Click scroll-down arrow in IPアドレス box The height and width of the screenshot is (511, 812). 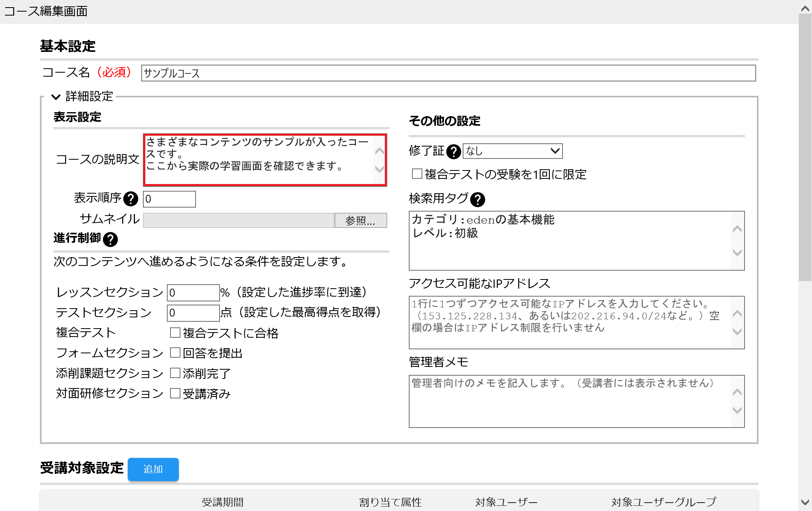[x=737, y=331]
